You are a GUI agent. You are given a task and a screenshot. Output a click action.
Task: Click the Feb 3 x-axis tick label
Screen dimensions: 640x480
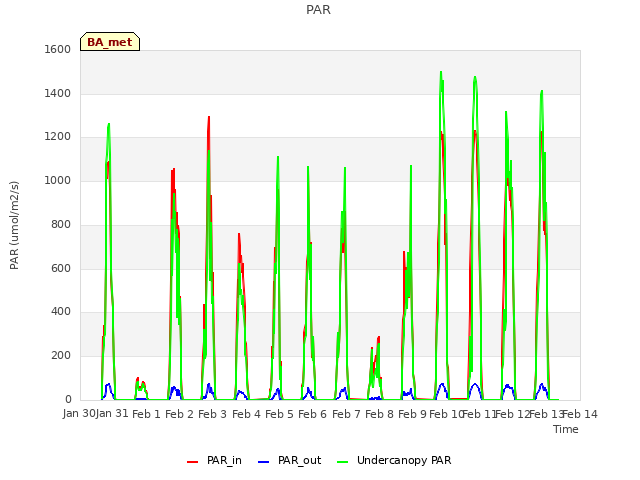click(212, 414)
